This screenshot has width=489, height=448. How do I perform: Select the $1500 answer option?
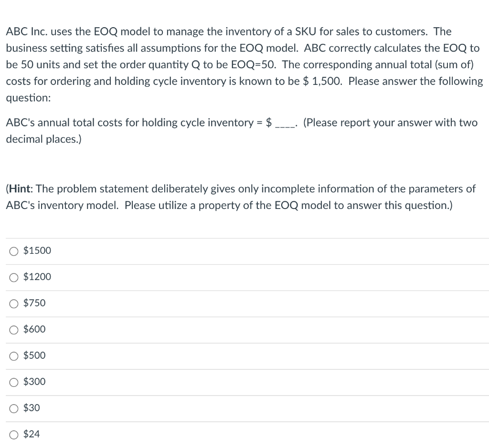pyautogui.click(x=13, y=250)
